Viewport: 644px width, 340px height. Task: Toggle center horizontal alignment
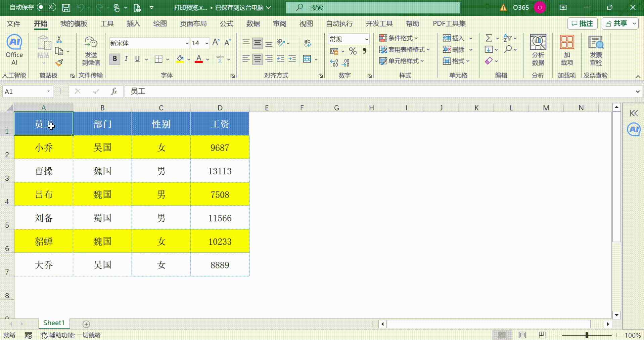click(x=258, y=59)
